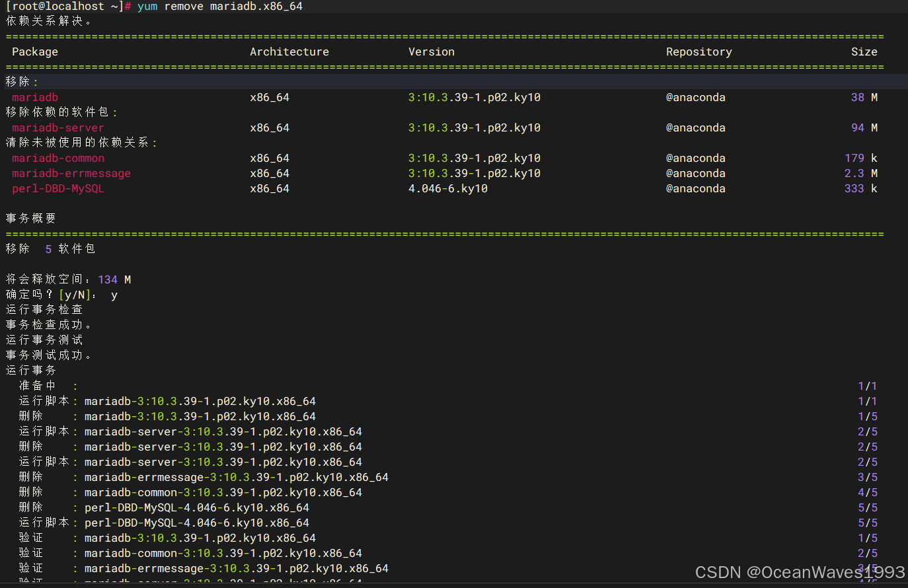Click the '事务概要' heading
The width and height of the screenshot is (908, 588).
tap(31, 219)
